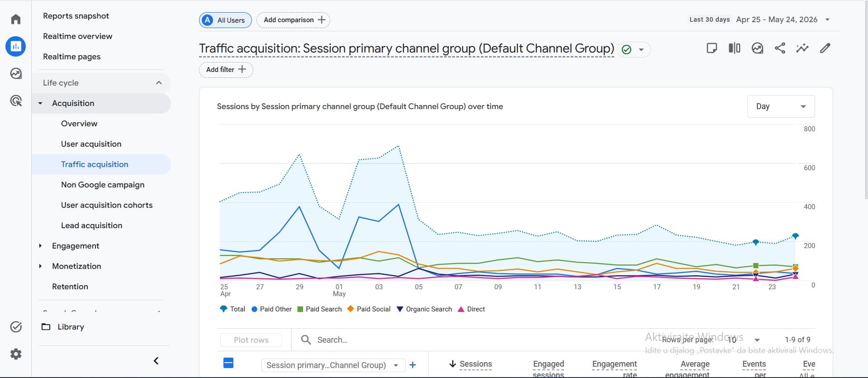Screen dimensions: 868x378
Task: Open the report title dropdown arrow
Action: click(641, 49)
